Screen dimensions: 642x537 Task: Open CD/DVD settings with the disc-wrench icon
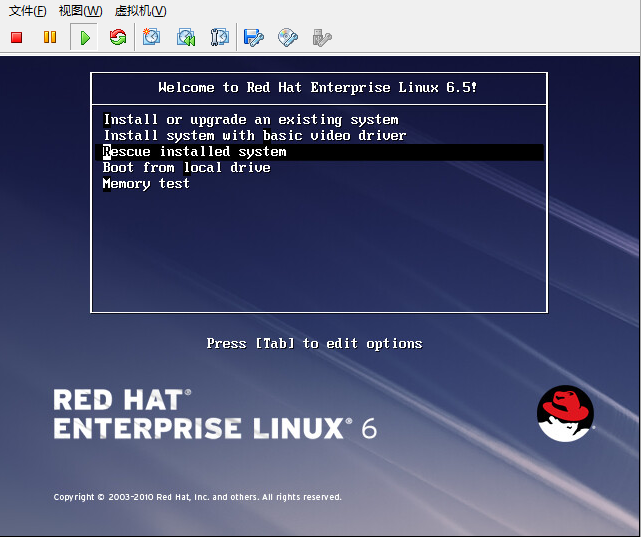click(288, 37)
